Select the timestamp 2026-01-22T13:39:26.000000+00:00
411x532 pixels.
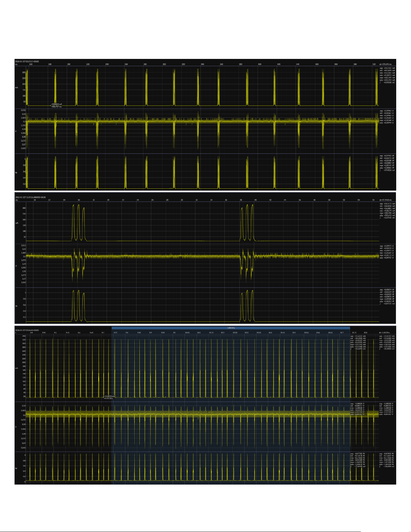click(31, 197)
